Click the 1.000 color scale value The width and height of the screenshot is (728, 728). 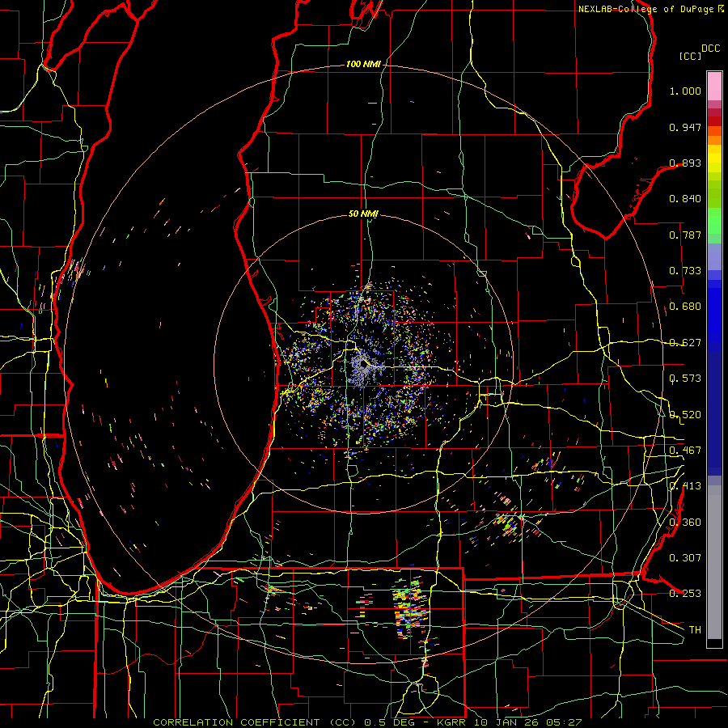685,91
